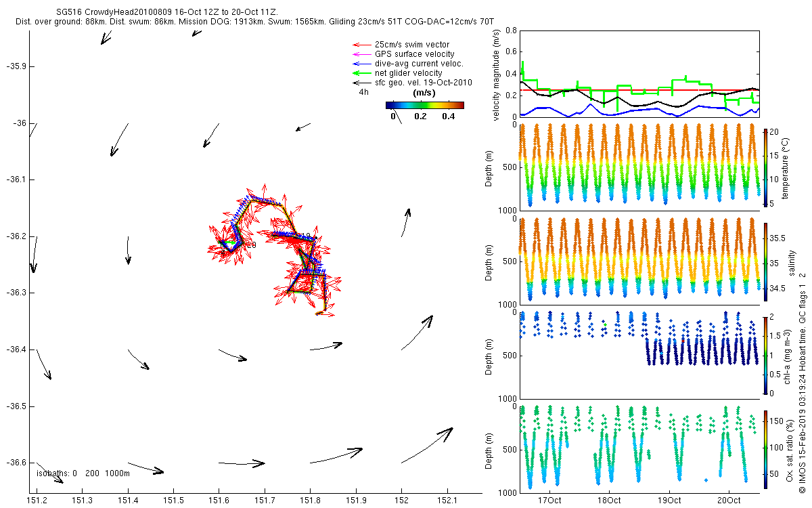812x508 pixels.
Task: Click the 'Depth (m)' label of temperature plot
Action: (x=489, y=169)
